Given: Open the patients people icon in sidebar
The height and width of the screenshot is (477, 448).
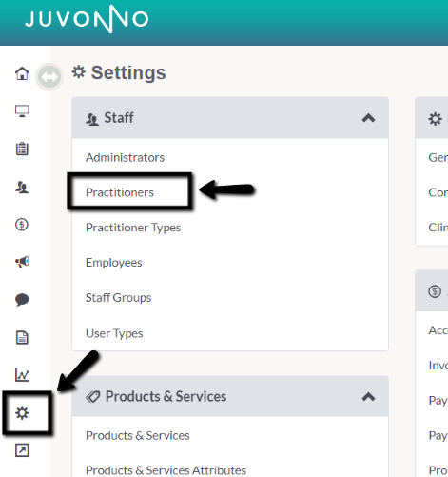Looking at the screenshot, I should (x=22, y=187).
